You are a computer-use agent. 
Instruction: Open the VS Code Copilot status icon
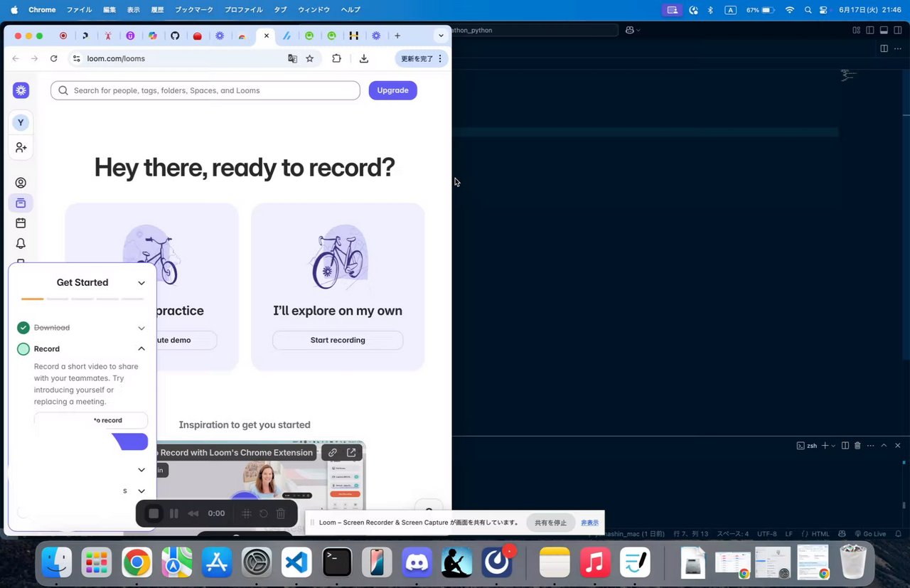pos(842,534)
